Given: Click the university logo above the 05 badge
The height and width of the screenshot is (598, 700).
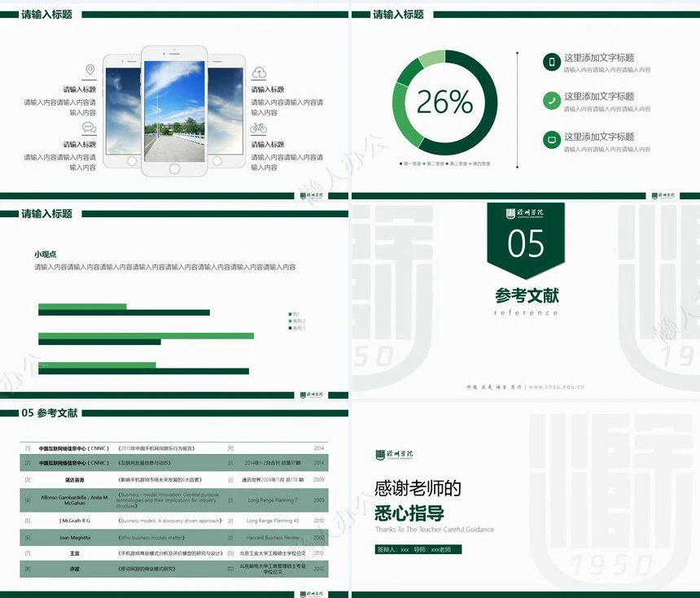Looking at the screenshot, I should tap(526, 215).
